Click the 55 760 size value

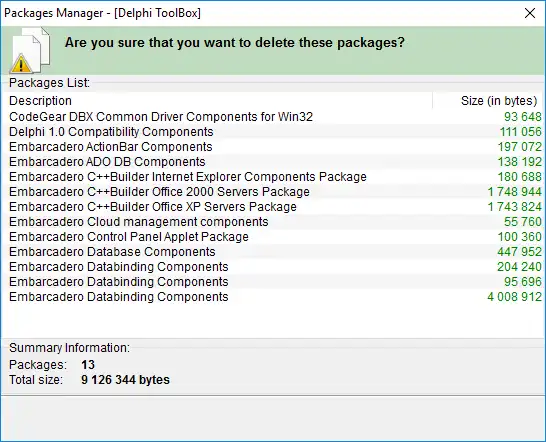(523, 222)
